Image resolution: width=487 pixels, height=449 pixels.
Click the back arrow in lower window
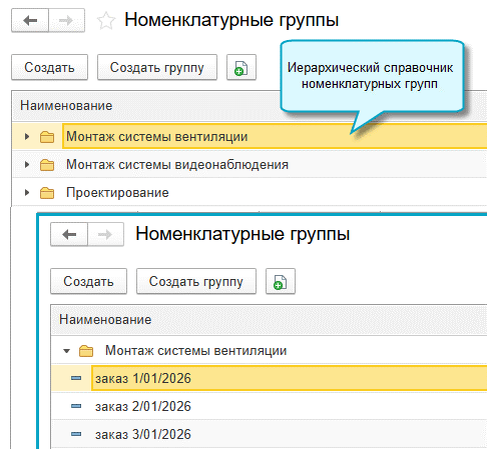click(x=69, y=235)
